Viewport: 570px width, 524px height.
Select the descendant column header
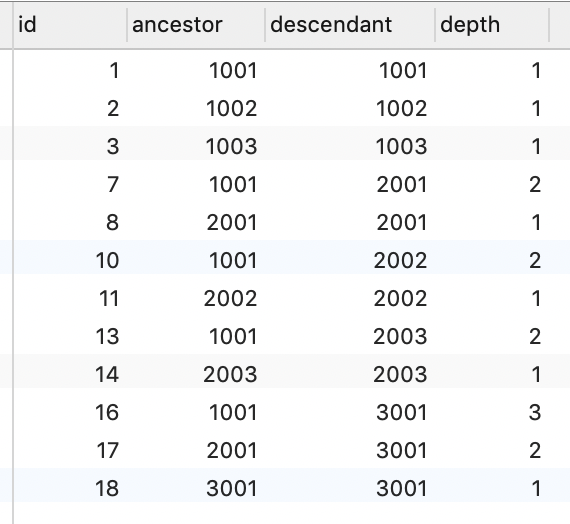click(350, 25)
